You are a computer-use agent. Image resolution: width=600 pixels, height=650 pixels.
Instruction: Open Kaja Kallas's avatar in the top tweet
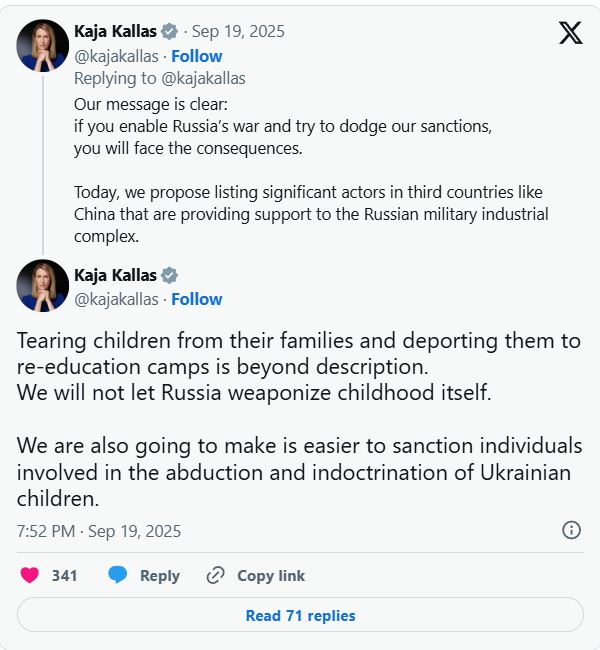(43, 43)
